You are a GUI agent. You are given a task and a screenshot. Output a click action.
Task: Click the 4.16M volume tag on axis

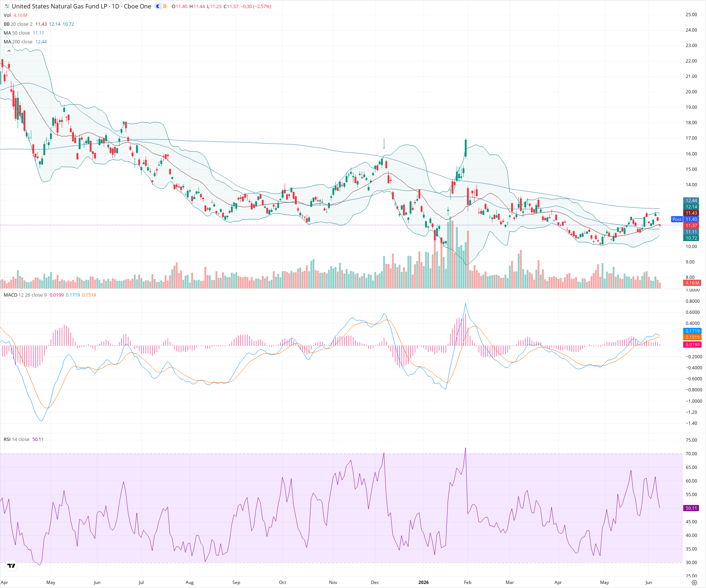coord(692,283)
